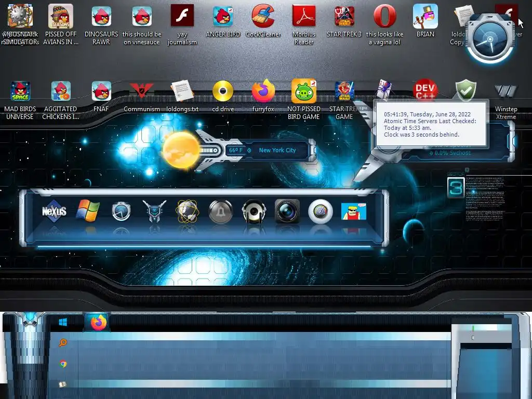
Task: Click the sector 3 number widget
Action: [x=456, y=187]
